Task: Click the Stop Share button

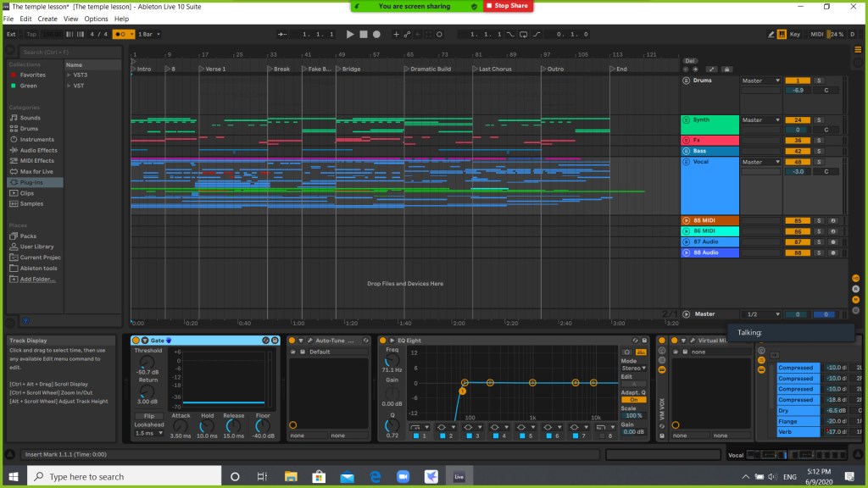Action: [x=509, y=6]
